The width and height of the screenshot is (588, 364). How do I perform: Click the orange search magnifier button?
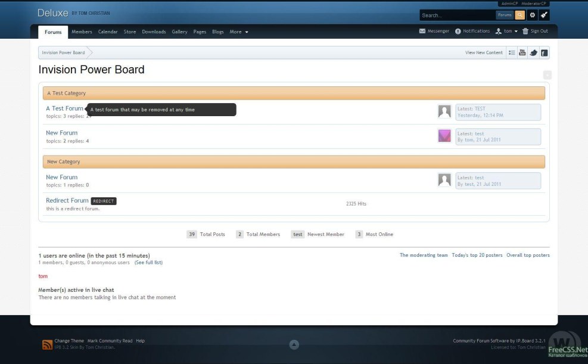coord(520,15)
